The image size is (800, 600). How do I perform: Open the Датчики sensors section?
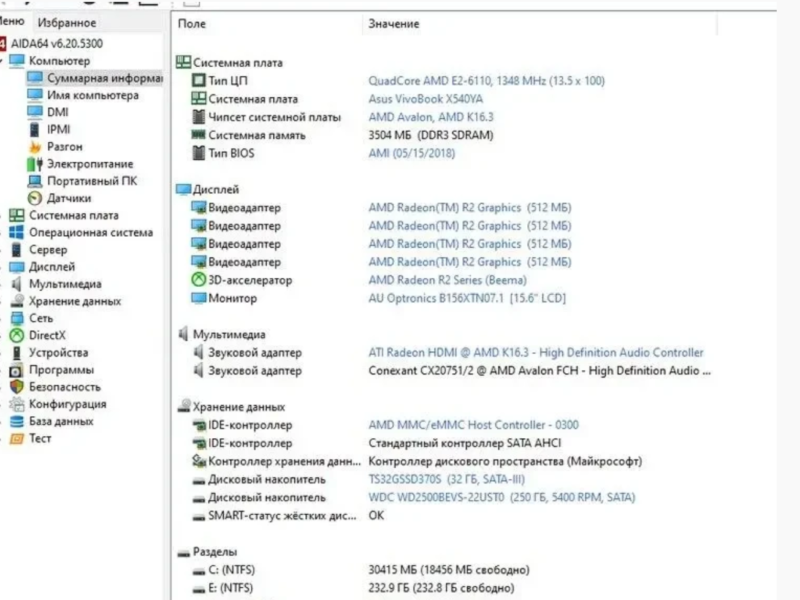click(32, 198)
